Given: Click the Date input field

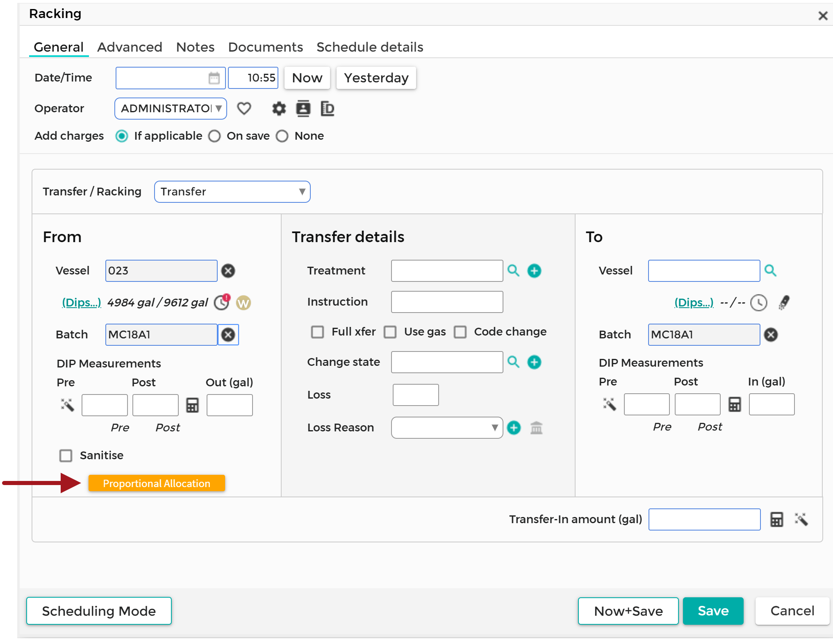Looking at the screenshot, I should tap(171, 78).
